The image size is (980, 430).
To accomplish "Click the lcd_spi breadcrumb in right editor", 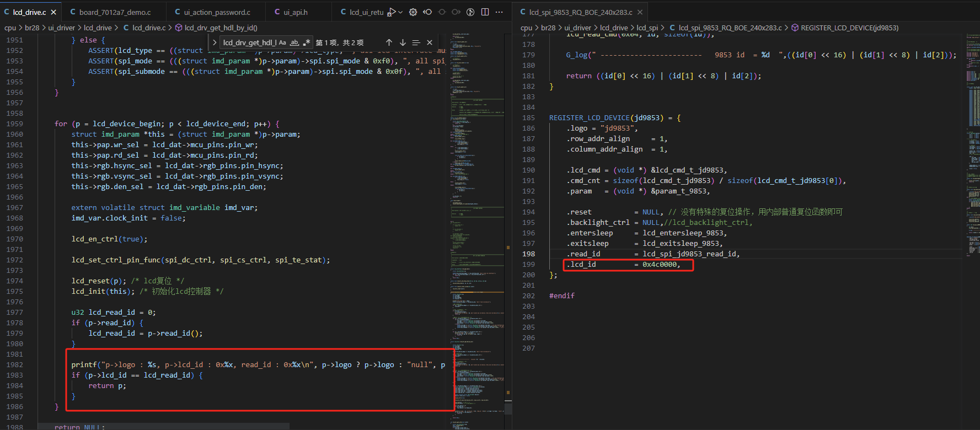I will click(x=647, y=28).
